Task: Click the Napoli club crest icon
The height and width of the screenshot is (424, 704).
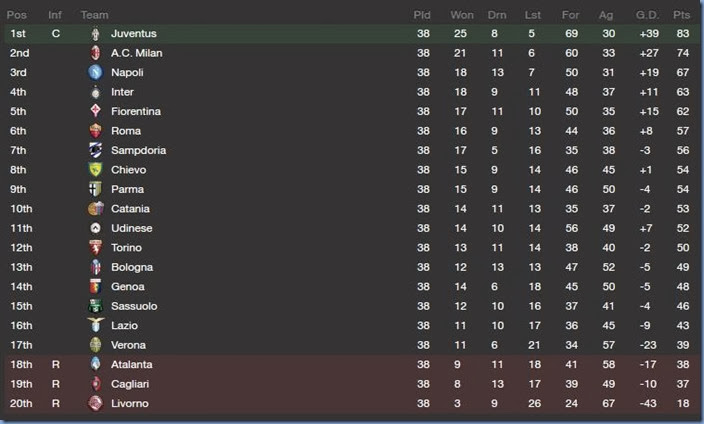Action: (x=96, y=73)
